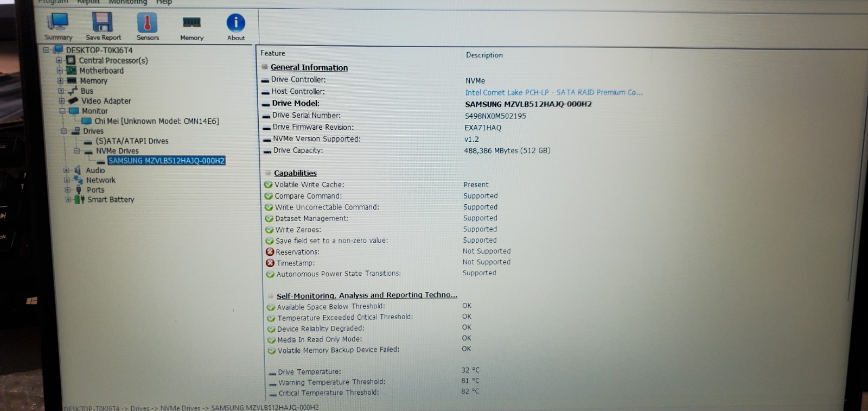Open the Help menu

164,2
